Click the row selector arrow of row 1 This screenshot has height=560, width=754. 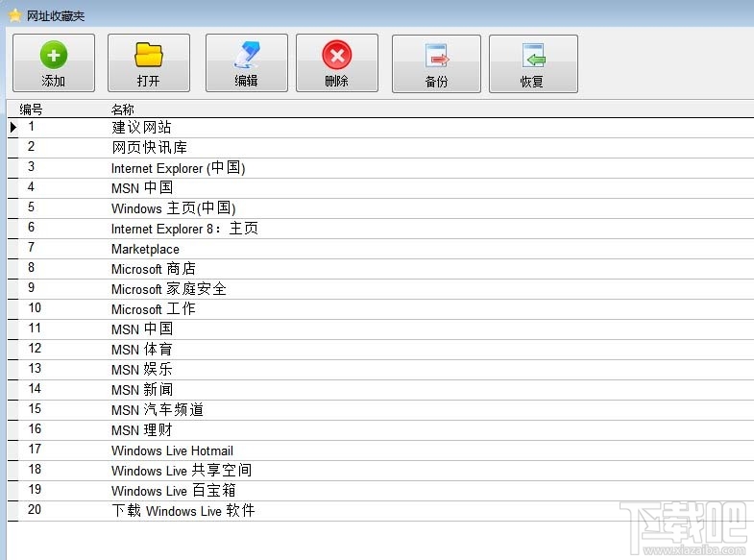(x=13, y=128)
